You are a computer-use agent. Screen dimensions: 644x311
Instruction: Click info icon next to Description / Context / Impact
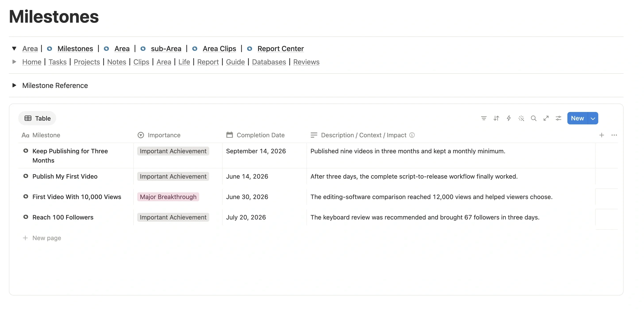412,135
